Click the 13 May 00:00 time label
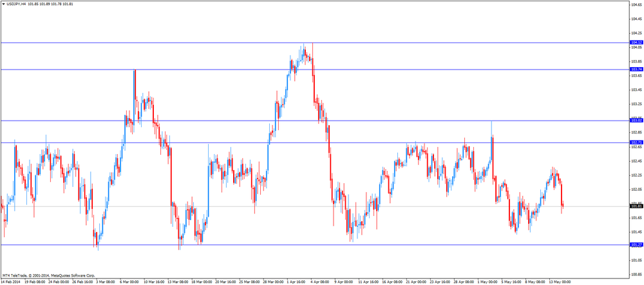644x285 pixels. pos(560,282)
